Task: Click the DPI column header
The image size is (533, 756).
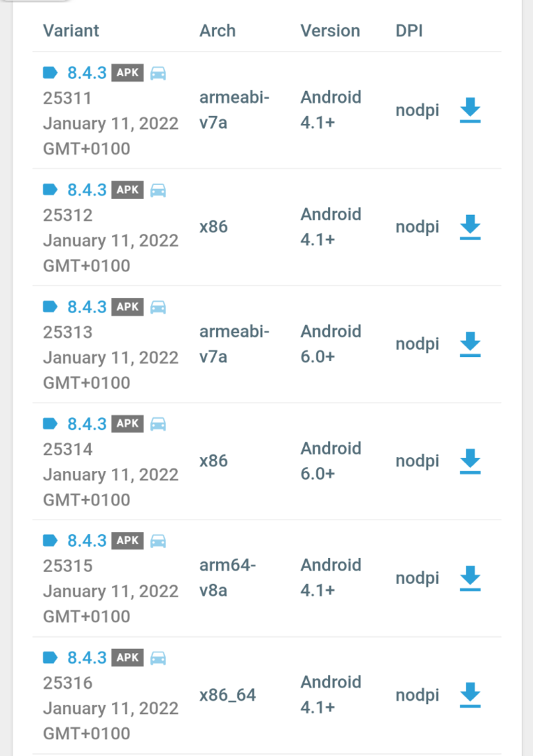Action: (409, 31)
